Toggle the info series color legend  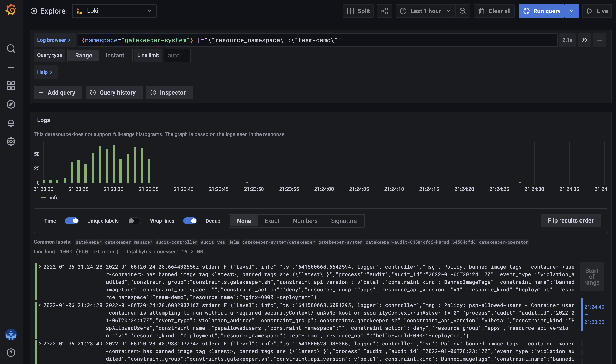point(43,197)
